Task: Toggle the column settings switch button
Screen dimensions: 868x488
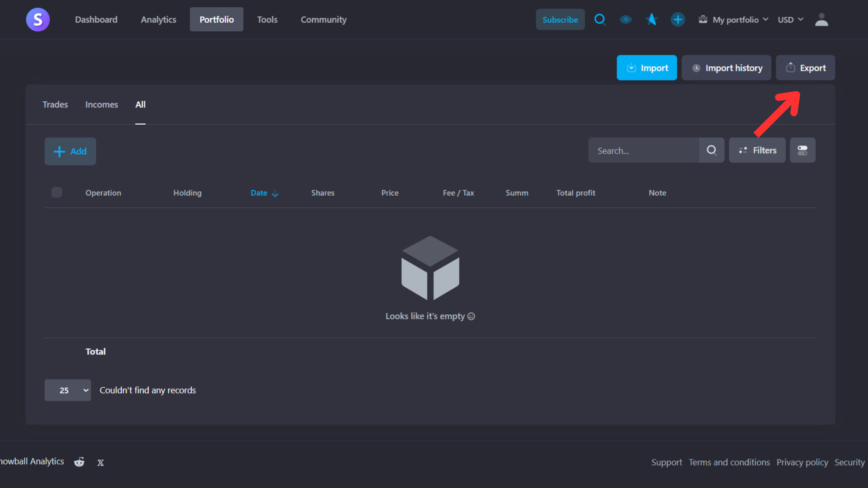Action: tap(802, 150)
